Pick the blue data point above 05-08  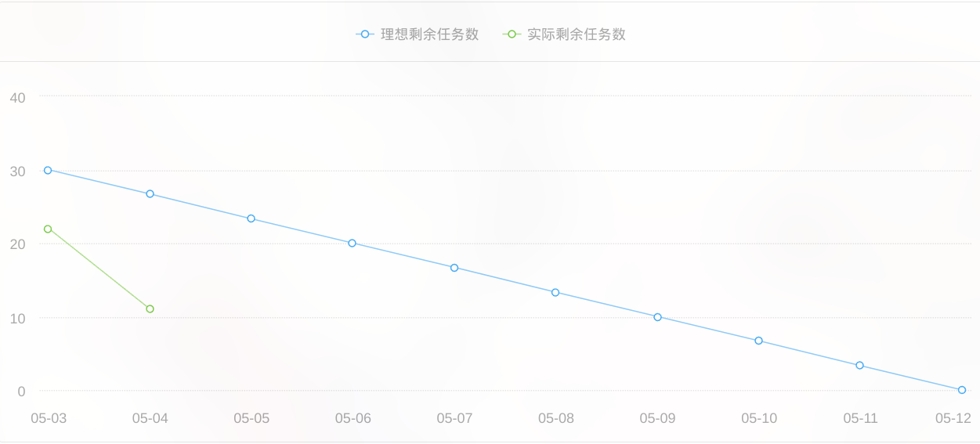tap(555, 293)
